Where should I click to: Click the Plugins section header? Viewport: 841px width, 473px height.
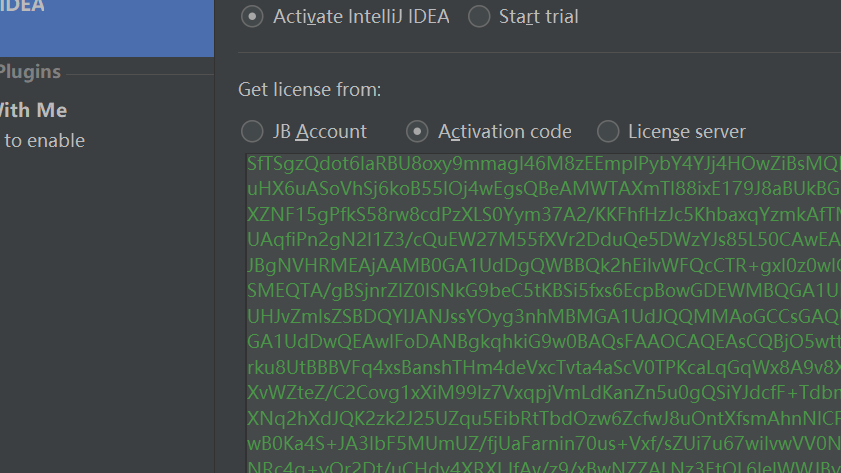[30, 72]
